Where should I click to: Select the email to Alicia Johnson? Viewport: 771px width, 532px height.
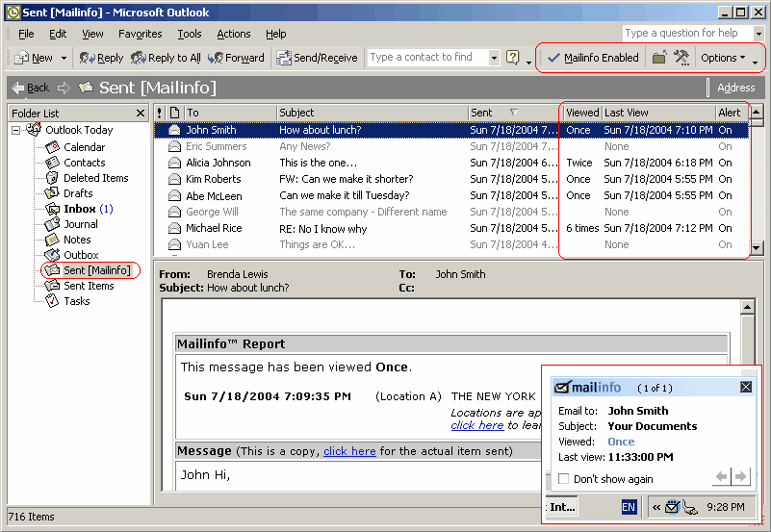[x=450, y=163]
